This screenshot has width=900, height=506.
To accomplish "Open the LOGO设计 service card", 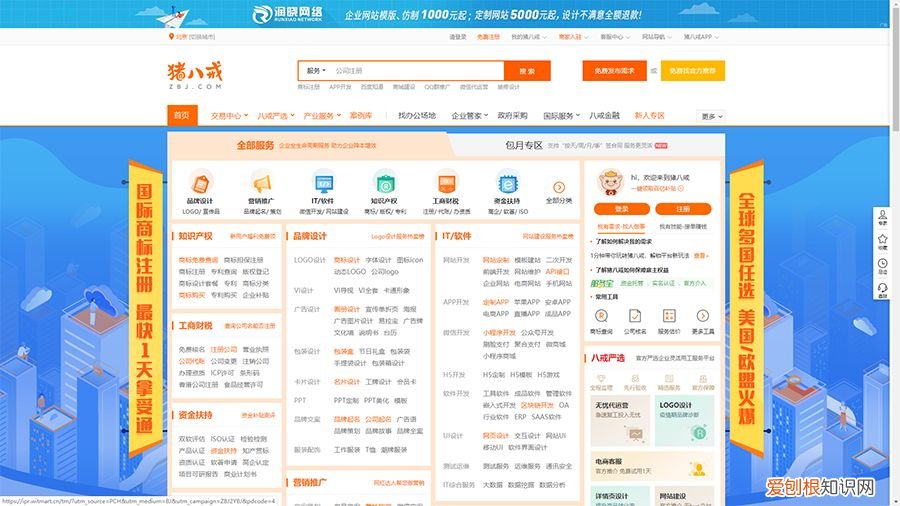I will 684,421.
